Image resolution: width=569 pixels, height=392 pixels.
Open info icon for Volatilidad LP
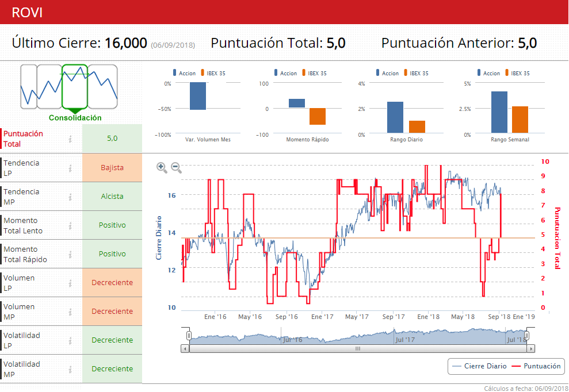70,340
